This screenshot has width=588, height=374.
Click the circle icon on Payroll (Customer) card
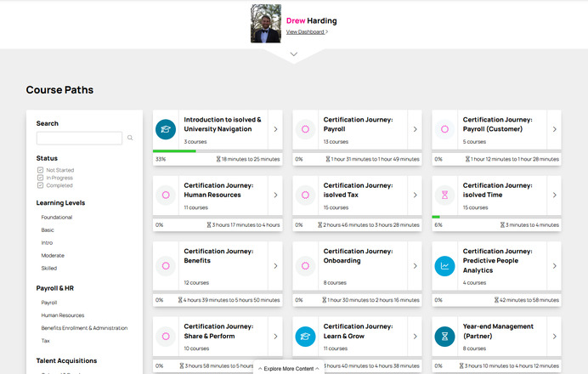tap(444, 129)
